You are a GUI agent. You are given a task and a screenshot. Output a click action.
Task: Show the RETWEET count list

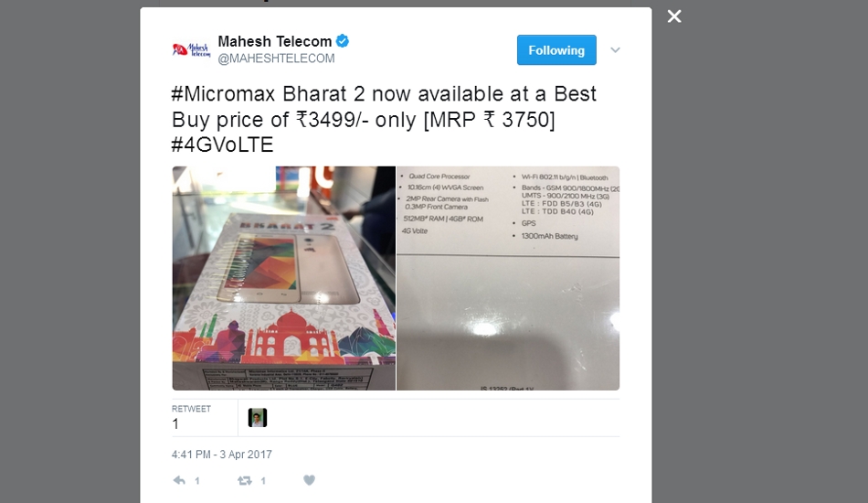coord(191,417)
